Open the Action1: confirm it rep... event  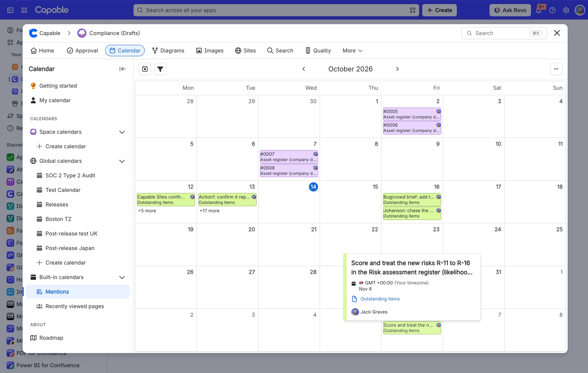(227, 199)
